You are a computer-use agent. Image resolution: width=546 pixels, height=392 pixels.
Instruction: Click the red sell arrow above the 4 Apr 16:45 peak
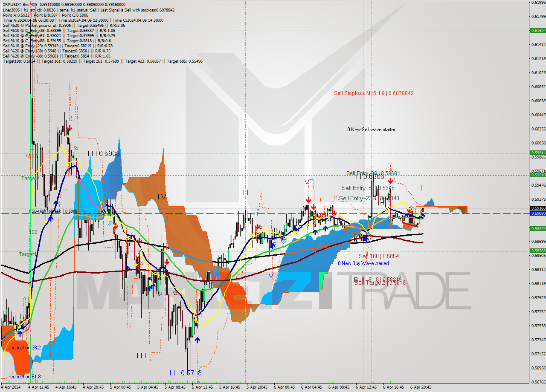pos(70,128)
